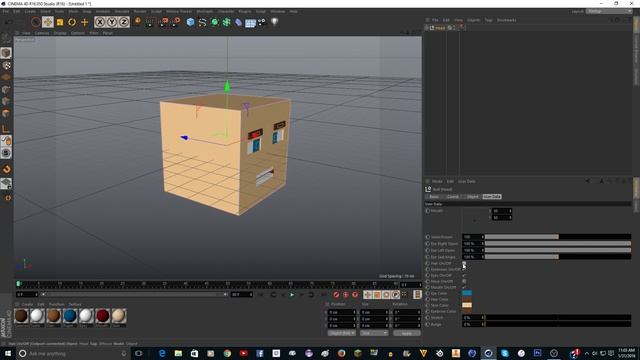Open the deformer tools icon
Image resolution: width=640 pixels, height=360 pixels.
click(238, 22)
